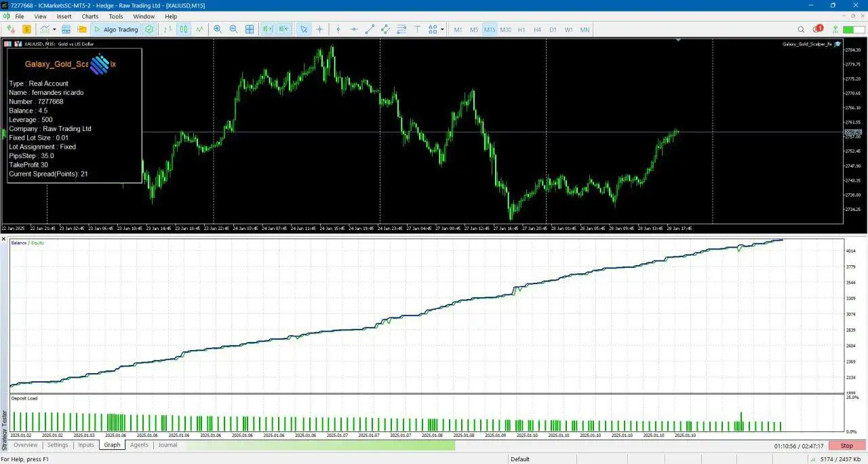The height and width of the screenshot is (464, 868).
Task: Open the search magnifier in toolbar
Action: [x=801, y=29]
